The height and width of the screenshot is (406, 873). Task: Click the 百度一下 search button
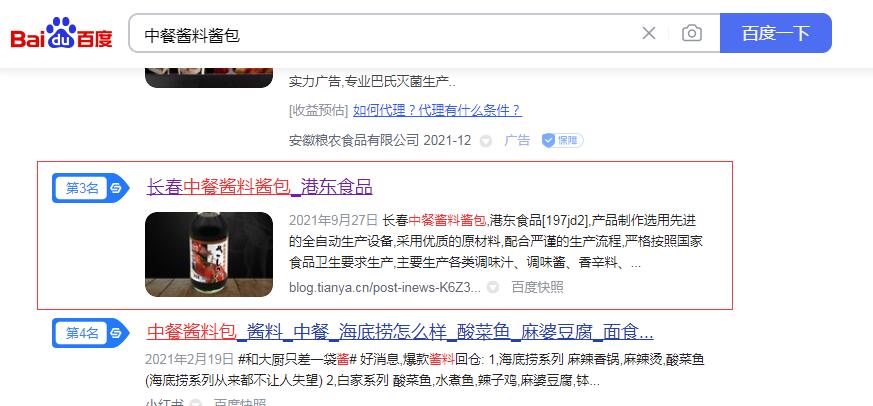(x=776, y=33)
